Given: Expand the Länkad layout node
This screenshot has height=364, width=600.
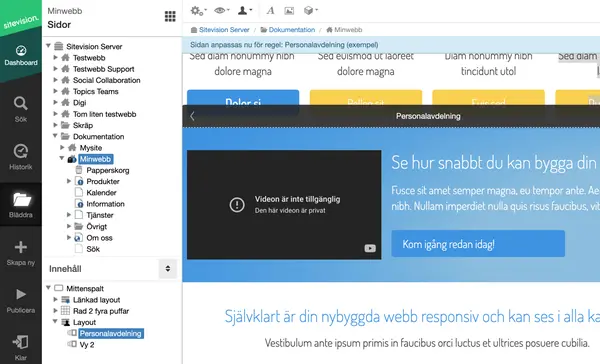Looking at the screenshot, I should pos(55,300).
